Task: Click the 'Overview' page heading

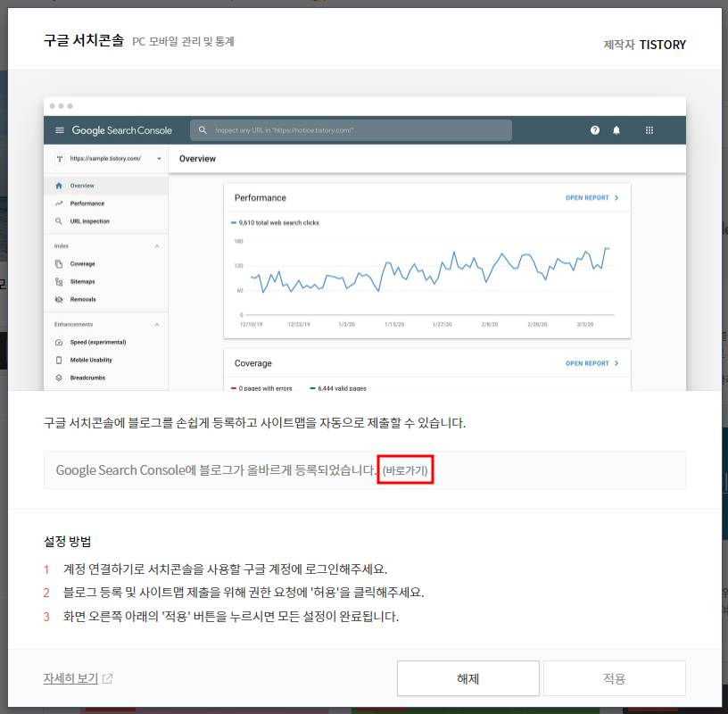Action: tap(197, 158)
